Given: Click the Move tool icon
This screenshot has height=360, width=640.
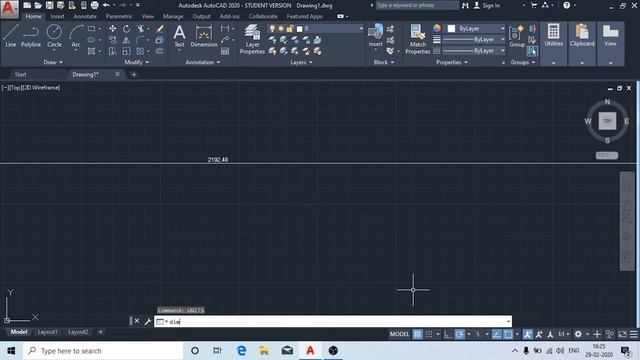Looking at the screenshot, I should pyautogui.click(x=112, y=29).
